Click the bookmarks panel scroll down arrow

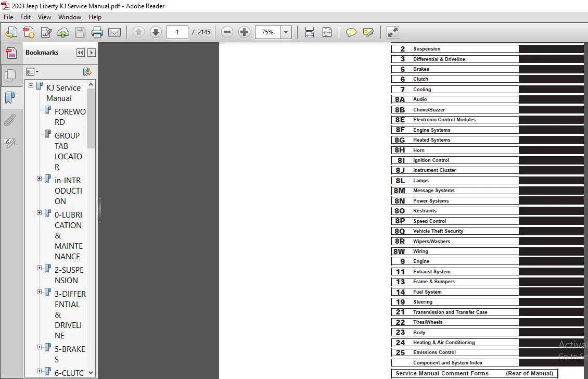click(91, 373)
